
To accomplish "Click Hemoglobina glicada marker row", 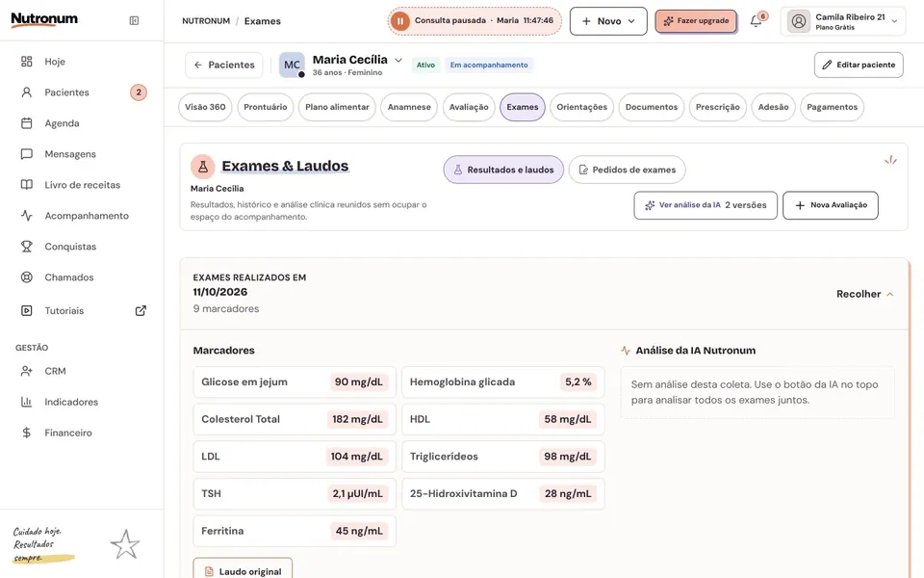I will (502, 382).
